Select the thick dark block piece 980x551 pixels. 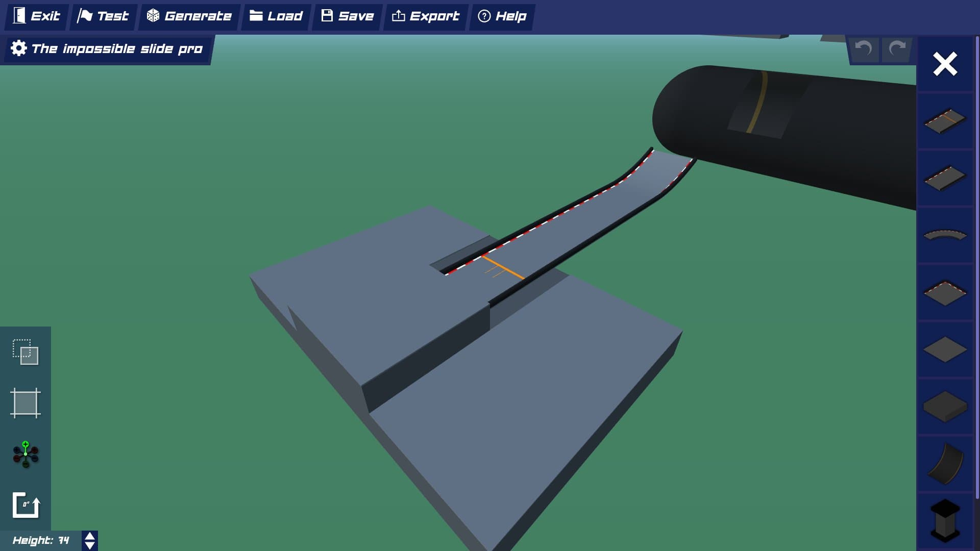point(945,407)
